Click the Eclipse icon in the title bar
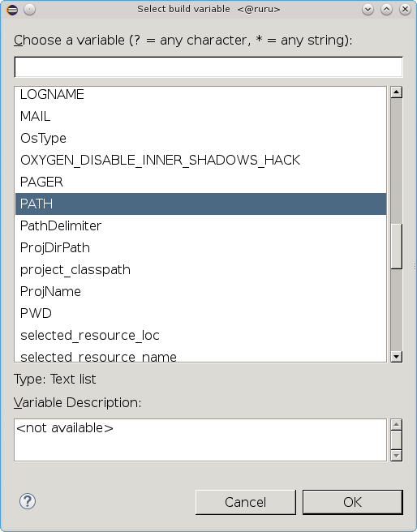Image resolution: width=417 pixels, height=532 pixels. coord(12,10)
